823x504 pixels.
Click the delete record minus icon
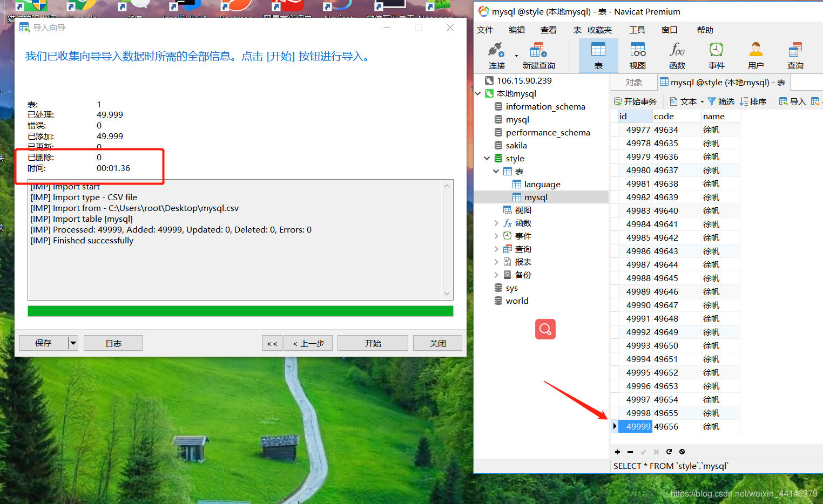[x=630, y=452]
